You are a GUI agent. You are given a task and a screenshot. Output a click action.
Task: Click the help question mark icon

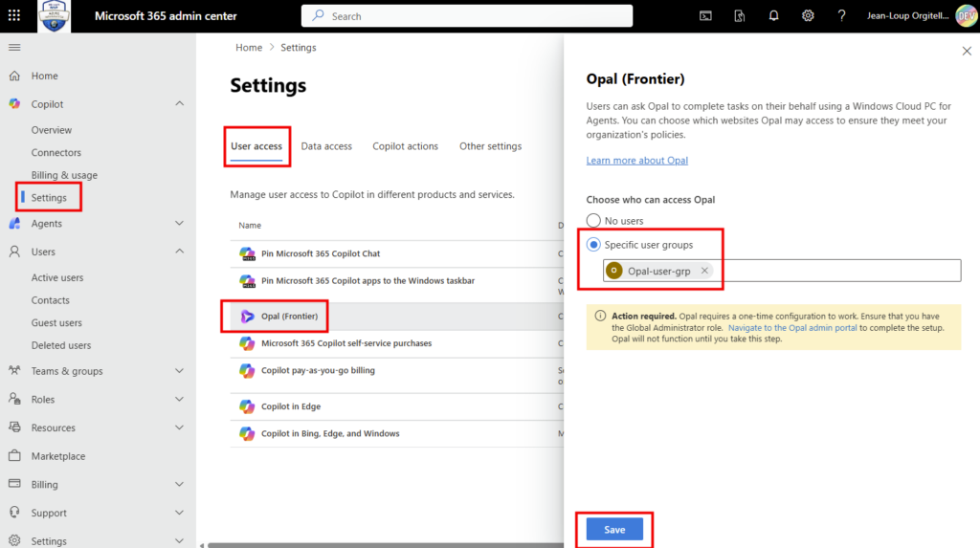[x=841, y=16]
